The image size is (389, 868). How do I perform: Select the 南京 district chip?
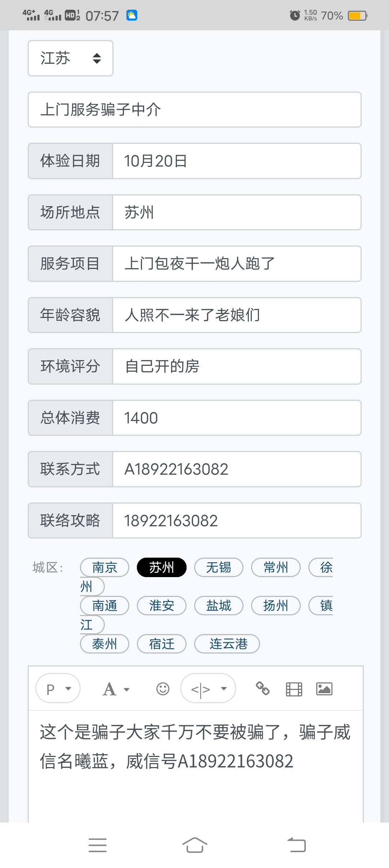(104, 567)
